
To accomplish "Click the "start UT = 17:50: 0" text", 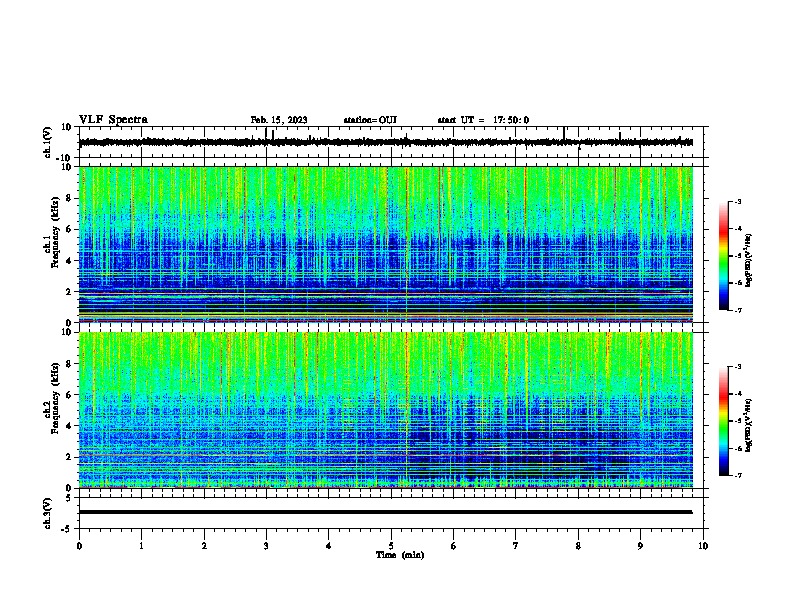I will (x=483, y=120).
